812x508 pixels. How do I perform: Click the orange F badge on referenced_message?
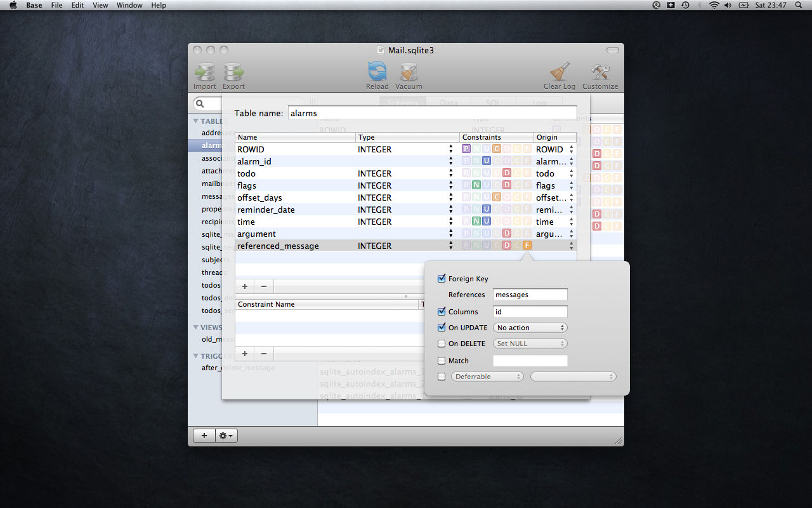(x=527, y=244)
